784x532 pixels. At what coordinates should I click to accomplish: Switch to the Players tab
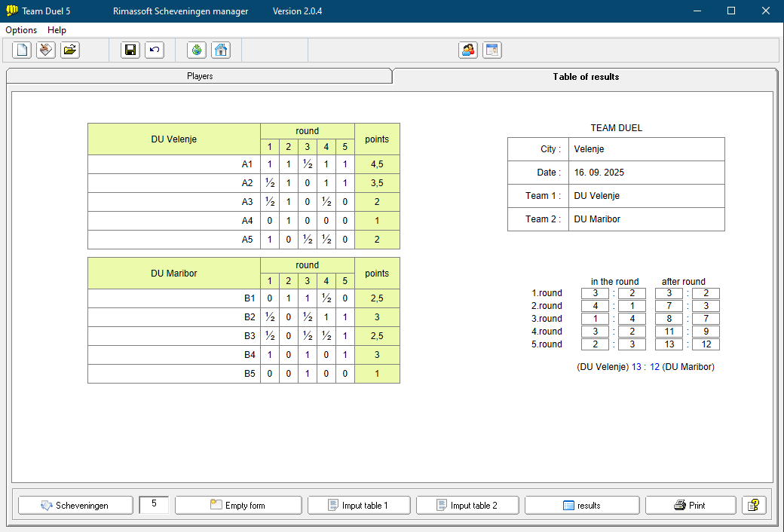click(200, 76)
